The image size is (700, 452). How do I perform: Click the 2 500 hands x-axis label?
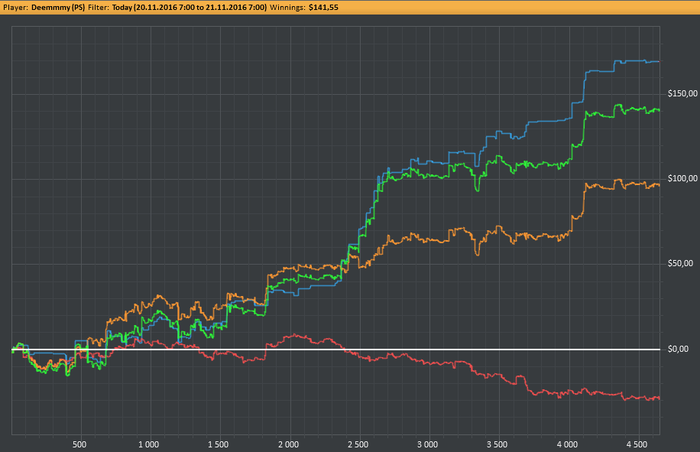tap(358, 444)
